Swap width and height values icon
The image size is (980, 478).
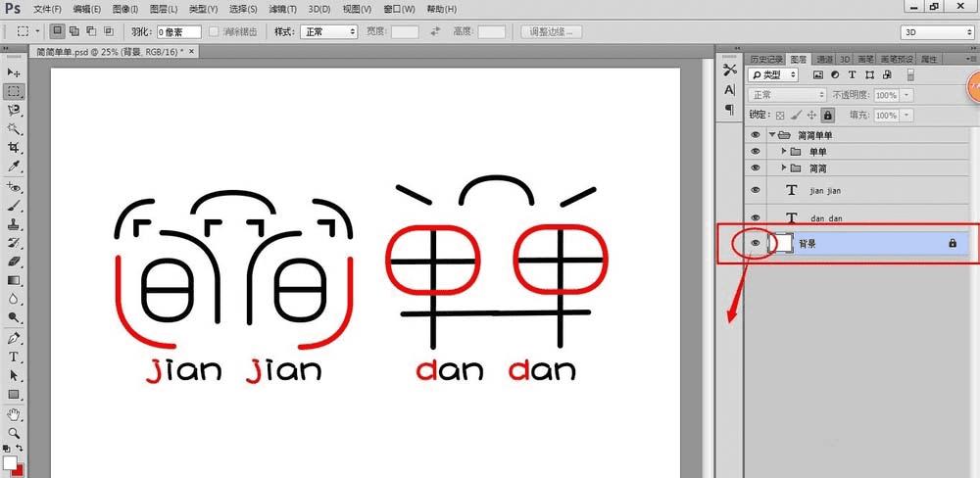436,31
